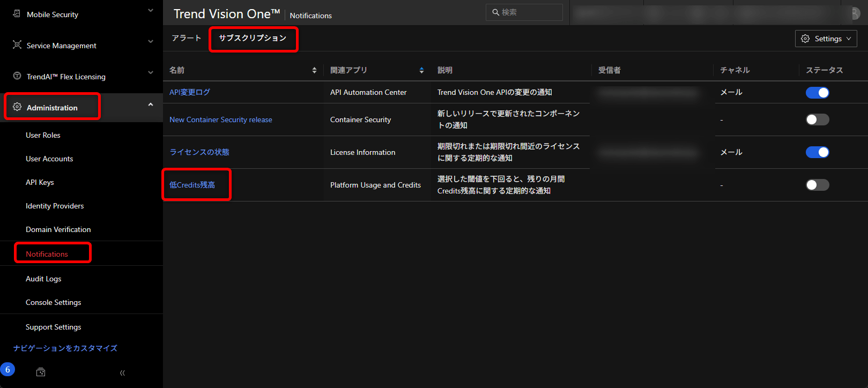Collapse the Administration menu chevron
Viewport: 868px width, 388px height.
(151, 105)
